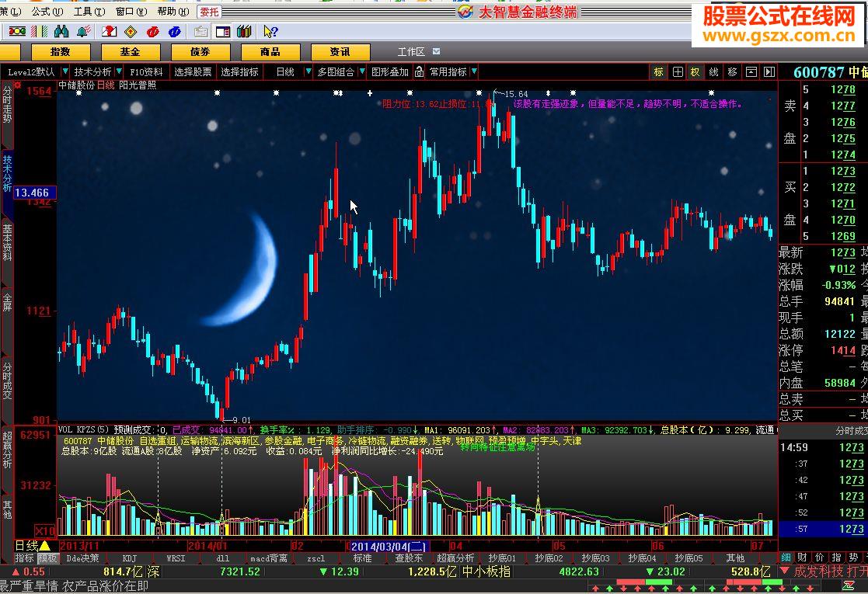Toggle the 权 ex-rights adjustment
The image size is (868, 594).
pos(695,71)
